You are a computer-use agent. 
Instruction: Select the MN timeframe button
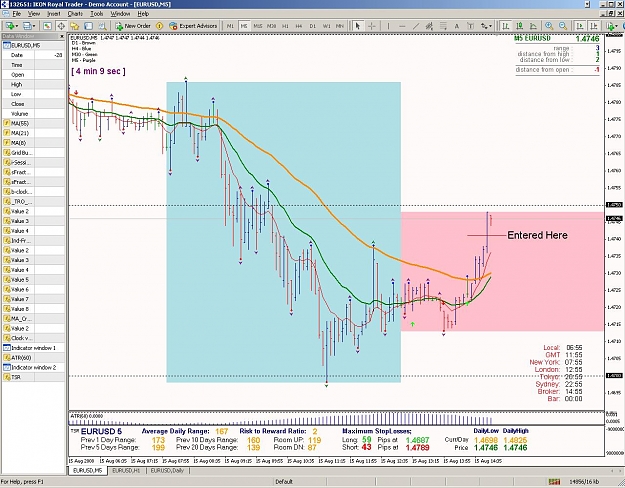340,26
